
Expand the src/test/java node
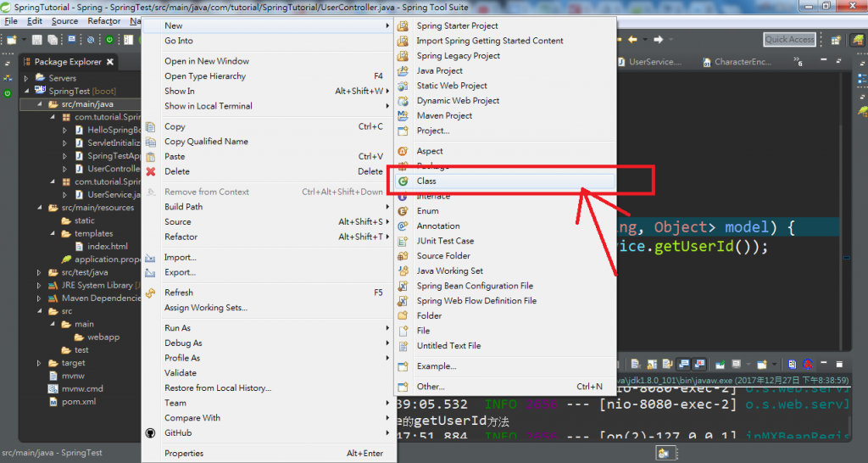coord(39,272)
